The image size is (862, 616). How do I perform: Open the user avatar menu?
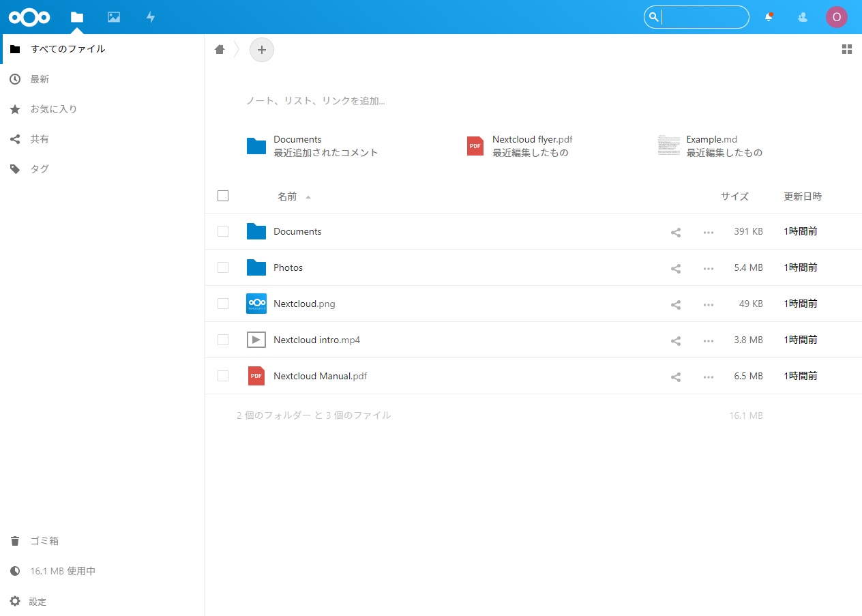(x=837, y=17)
